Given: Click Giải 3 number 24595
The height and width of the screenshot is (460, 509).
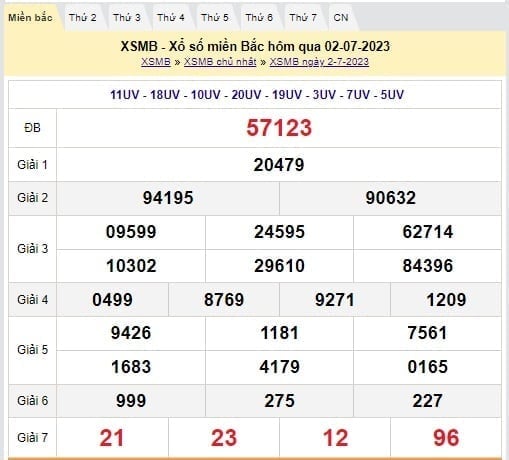Looking at the screenshot, I should coord(279,232).
